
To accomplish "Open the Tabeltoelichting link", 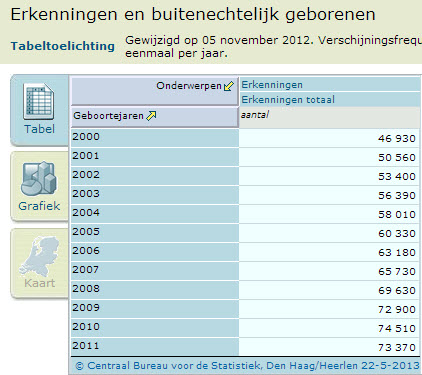I will 63,46.
